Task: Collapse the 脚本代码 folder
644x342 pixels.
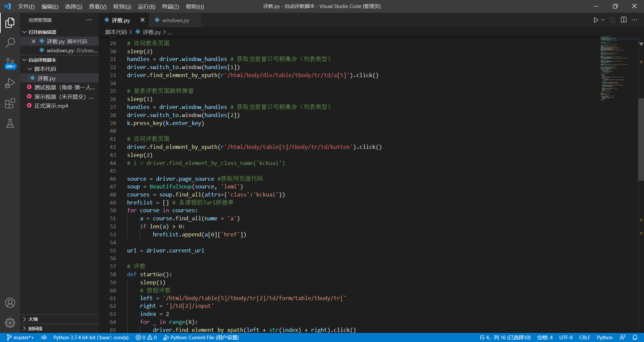Action: coord(59,69)
